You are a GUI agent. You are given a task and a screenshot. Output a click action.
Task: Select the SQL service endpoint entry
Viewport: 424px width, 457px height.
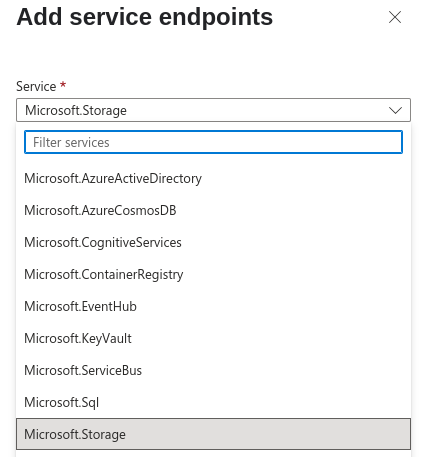213,402
